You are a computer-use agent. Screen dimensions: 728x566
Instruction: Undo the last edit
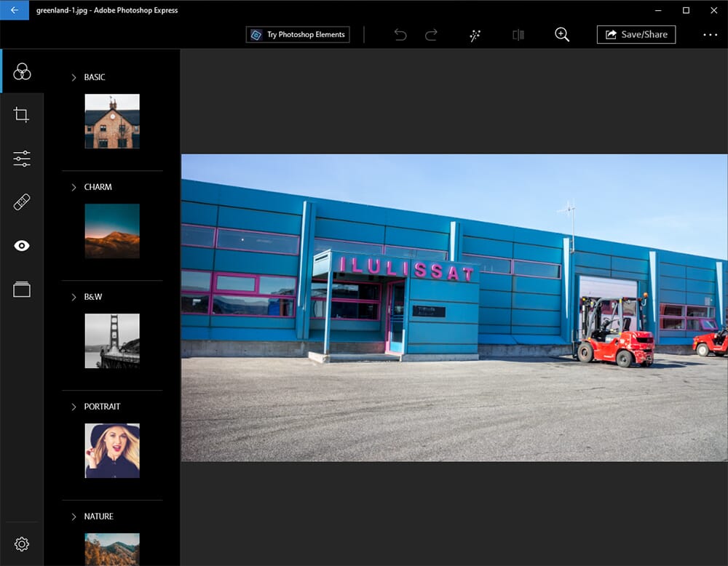click(x=400, y=35)
